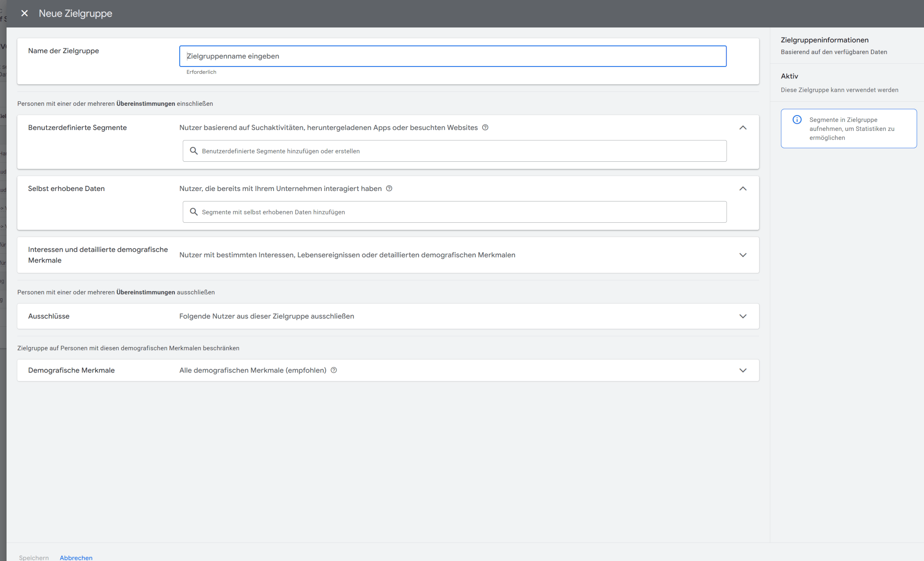The width and height of the screenshot is (924, 561).
Task: Expand the Demografische Merkmale section
Action: tap(743, 370)
